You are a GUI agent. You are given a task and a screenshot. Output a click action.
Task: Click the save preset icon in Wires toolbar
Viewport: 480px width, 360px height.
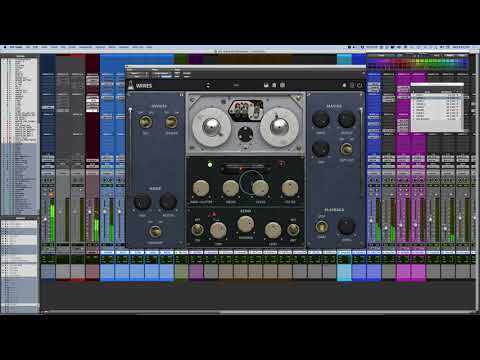coord(266,85)
